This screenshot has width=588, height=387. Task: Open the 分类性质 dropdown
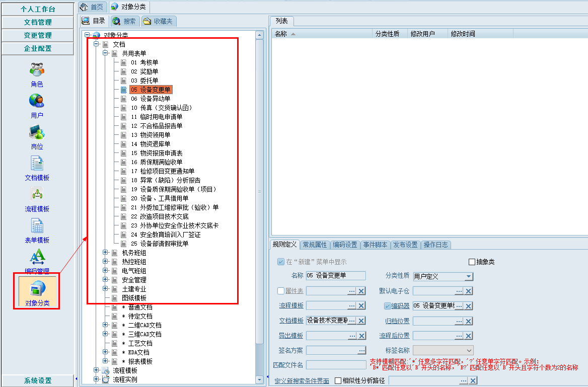tap(469, 276)
